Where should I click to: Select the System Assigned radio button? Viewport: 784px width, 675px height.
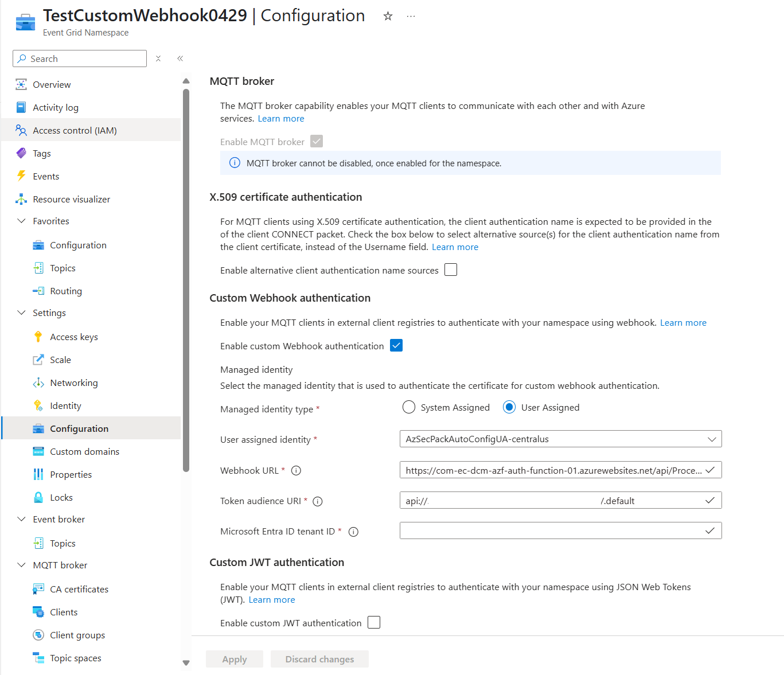coord(408,407)
